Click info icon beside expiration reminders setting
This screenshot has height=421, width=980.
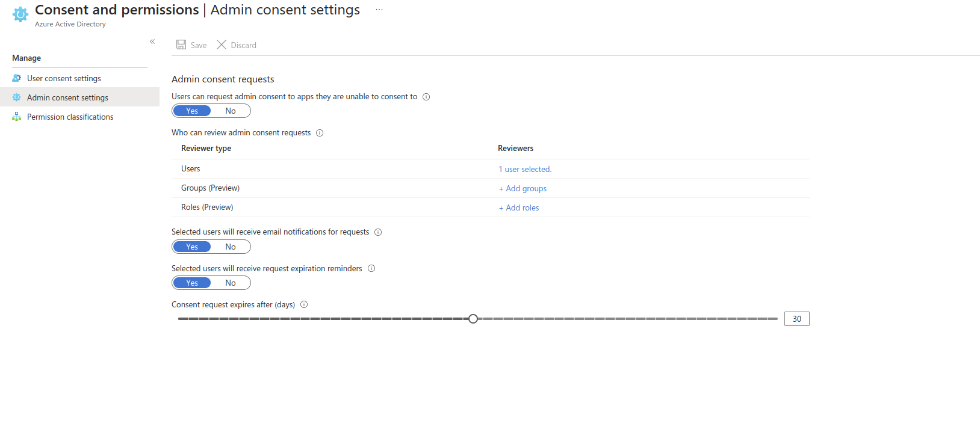(x=371, y=269)
